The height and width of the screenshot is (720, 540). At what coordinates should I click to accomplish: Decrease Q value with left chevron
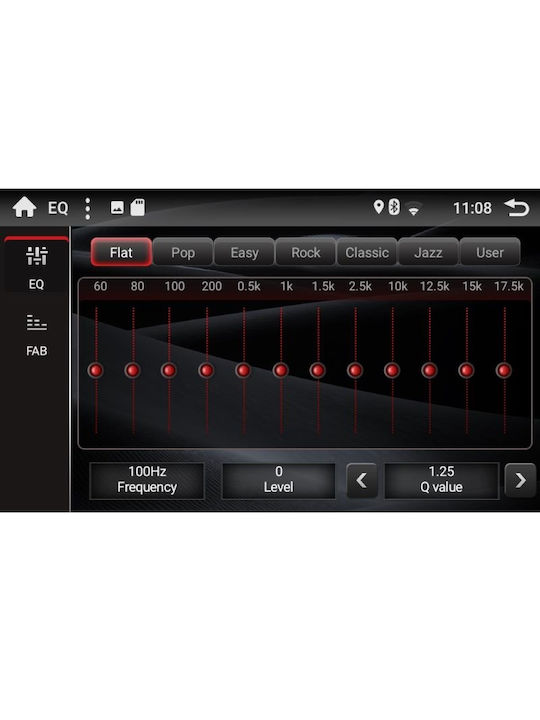click(362, 480)
